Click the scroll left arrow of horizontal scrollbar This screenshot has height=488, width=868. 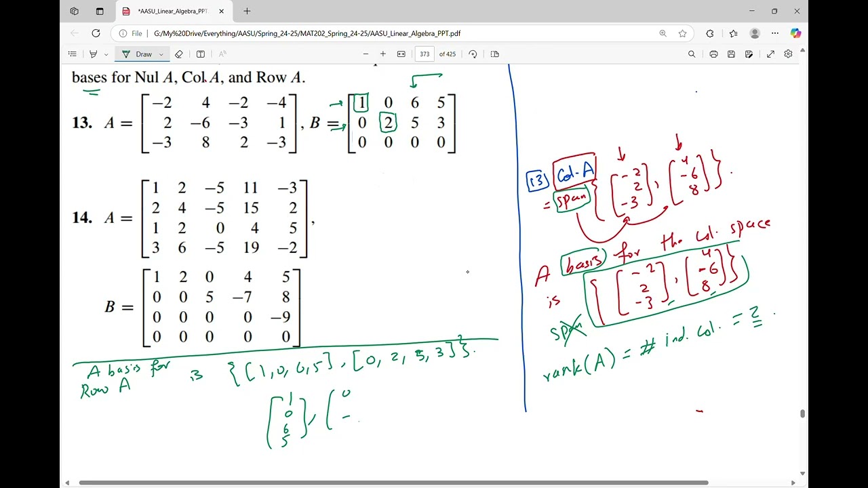coord(66,483)
